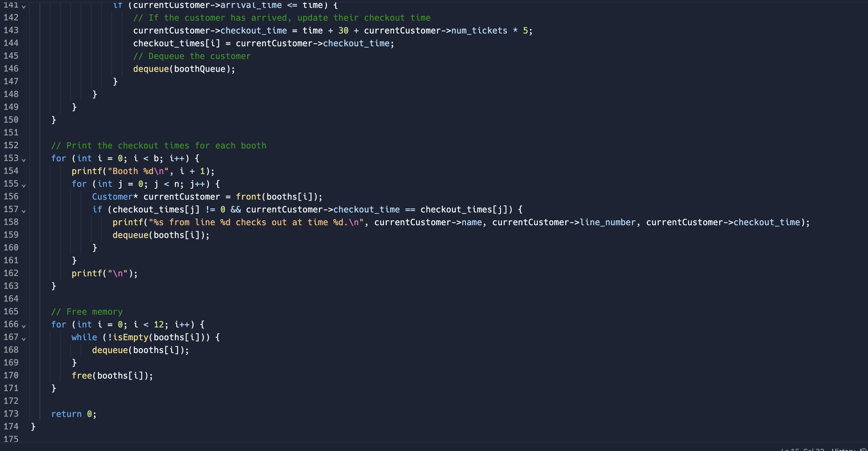The width and height of the screenshot is (868, 451).
Task: Select line number 152
Action: pyautogui.click(x=11, y=145)
